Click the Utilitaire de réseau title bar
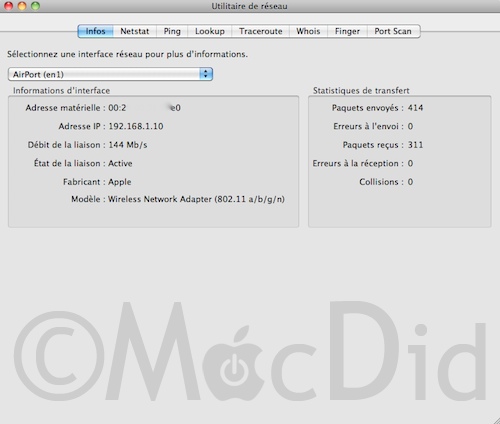Viewport: 500px width, 424px height. pyautogui.click(x=249, y=6)
